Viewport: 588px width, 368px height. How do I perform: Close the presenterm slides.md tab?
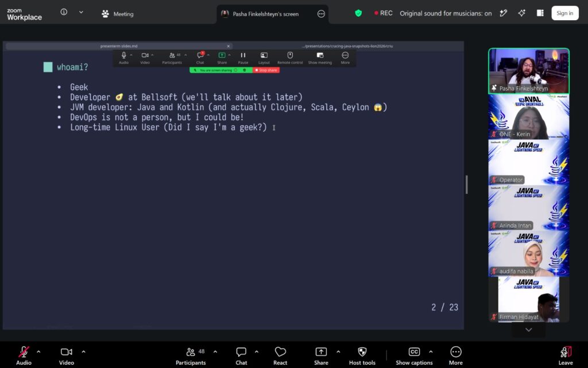pos(229,46)
